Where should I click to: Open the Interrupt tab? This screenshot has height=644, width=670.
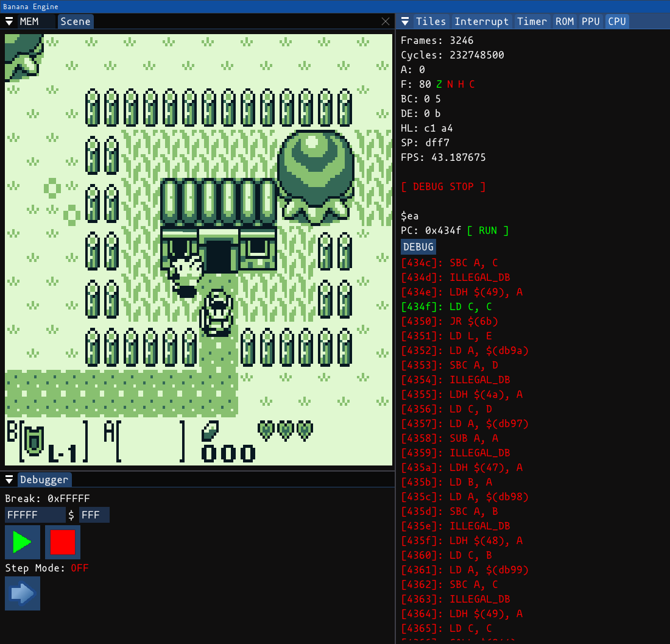[x=482, y=21]
